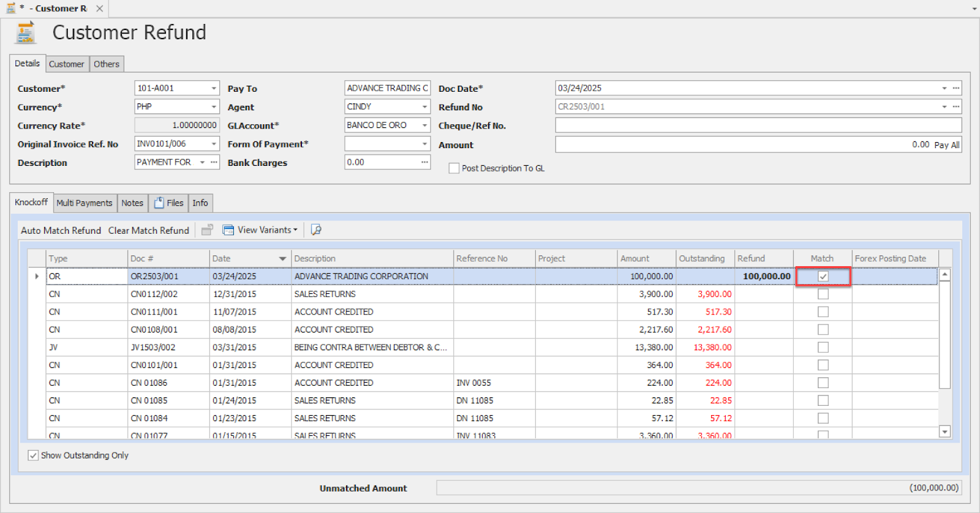
Task: Click the ellipsis button in Bank Charges field
Action: 424,162
